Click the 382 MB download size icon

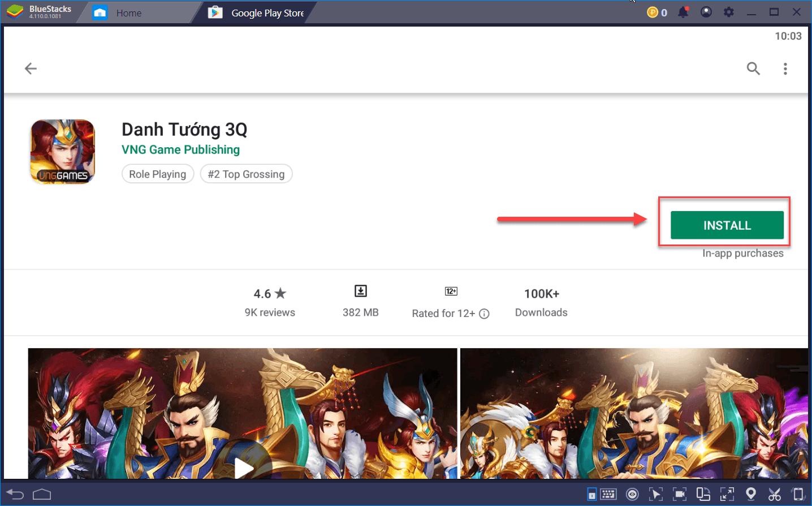[361, 291]
